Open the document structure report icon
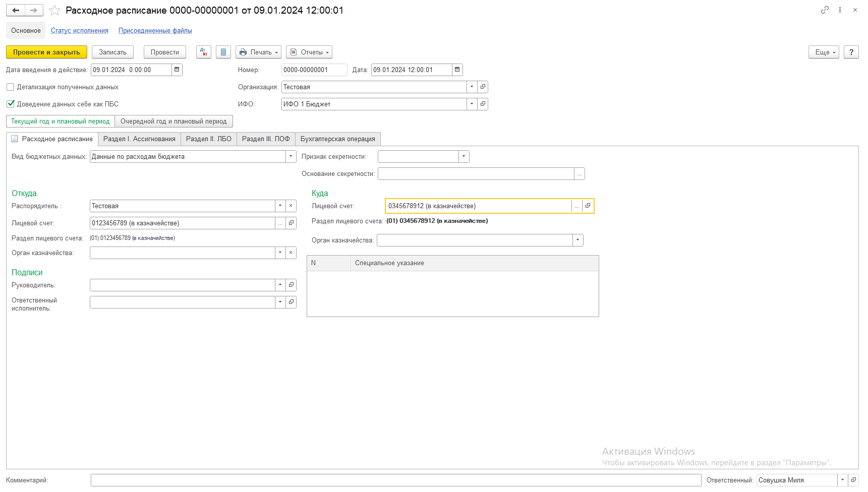 pos(223,52)
